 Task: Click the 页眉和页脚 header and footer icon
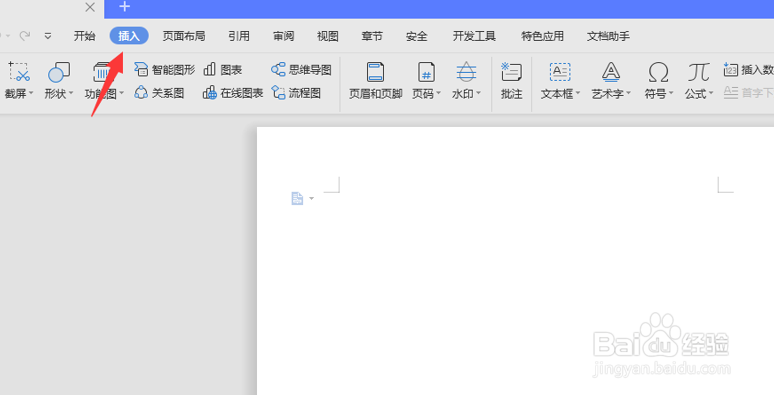coord(376,72)
